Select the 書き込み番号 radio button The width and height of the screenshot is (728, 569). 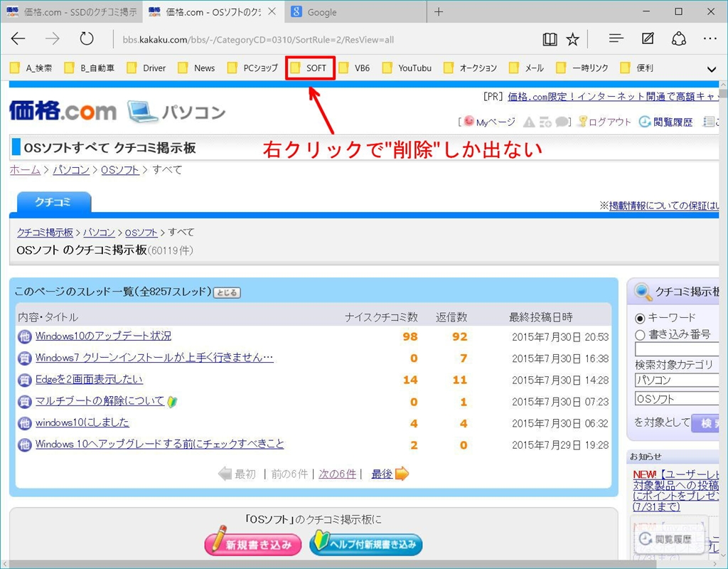click(x=640, y=335)
